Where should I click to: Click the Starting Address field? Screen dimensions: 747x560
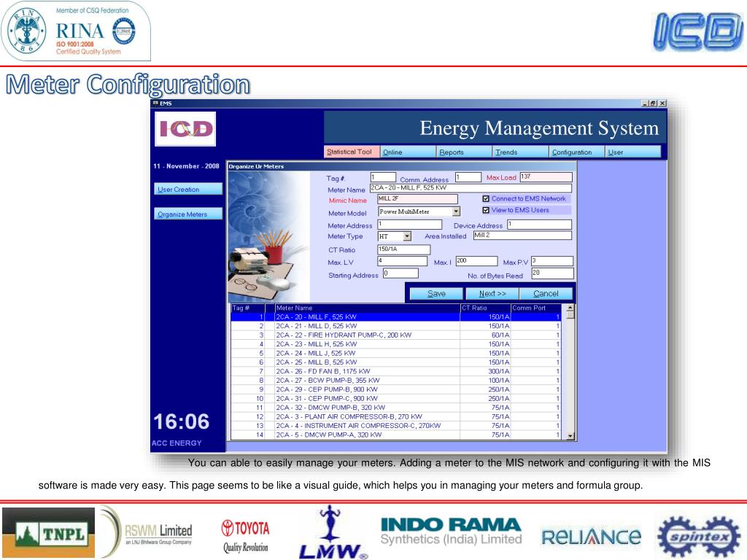click(400, 273)
